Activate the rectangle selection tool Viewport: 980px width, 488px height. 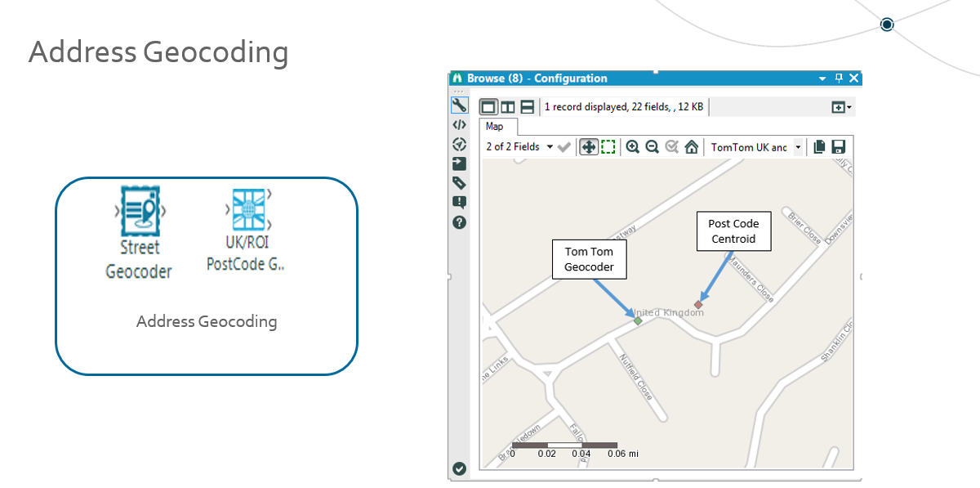point(608,146)
